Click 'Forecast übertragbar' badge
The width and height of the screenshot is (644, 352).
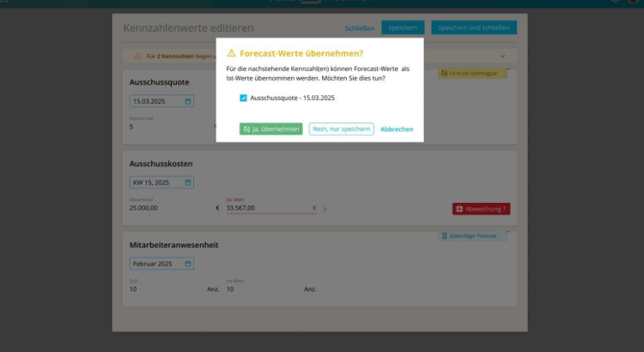pos(473,73)
